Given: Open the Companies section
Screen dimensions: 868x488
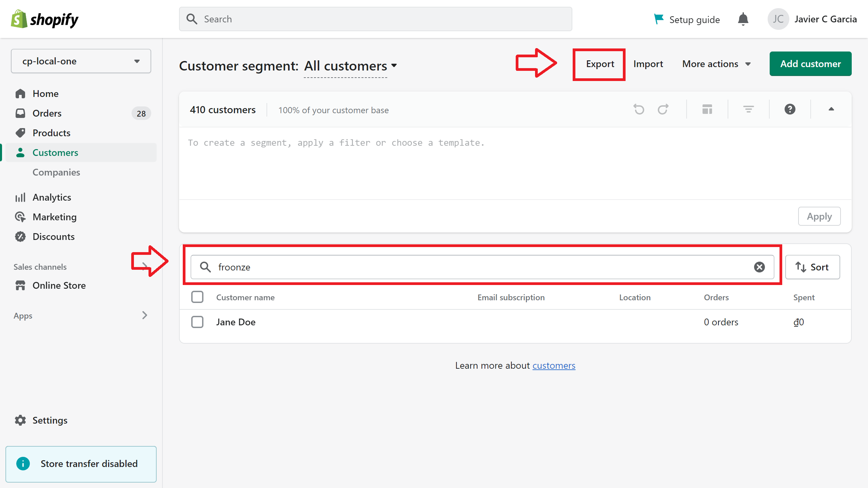Looking at the screenshot, I should coord(56,172).
